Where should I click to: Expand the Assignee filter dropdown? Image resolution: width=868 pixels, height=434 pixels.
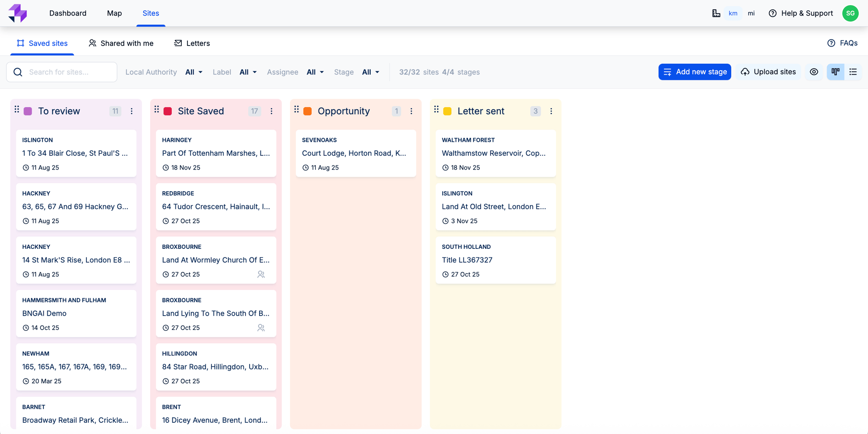click(x=315, y=72)
